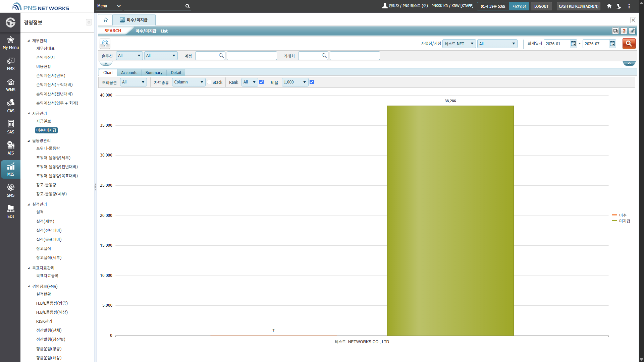This screenshot has width=644, height=362.
Task: Switch to the Accounts tab
Action: pyautogui.click(x=129, y=73)
